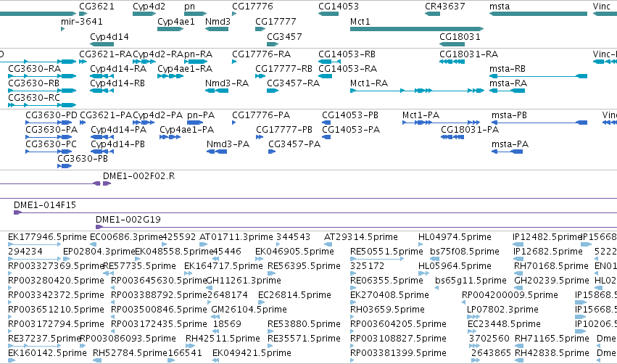
Task: Select the CG3630-RB transcript
Action: (x=42, y=91)
